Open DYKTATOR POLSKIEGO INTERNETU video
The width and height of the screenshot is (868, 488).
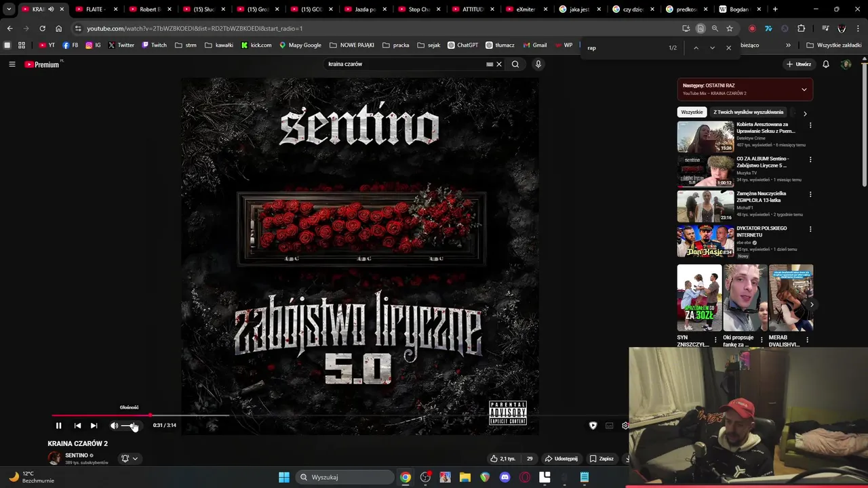(705, 241)
